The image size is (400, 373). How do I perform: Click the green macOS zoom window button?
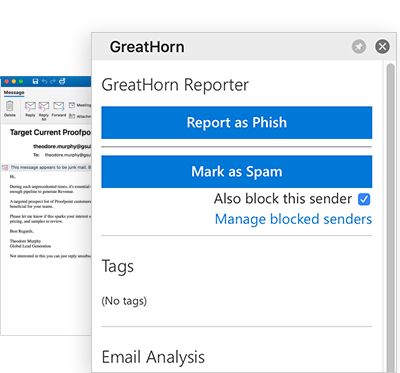coord(21,81)
